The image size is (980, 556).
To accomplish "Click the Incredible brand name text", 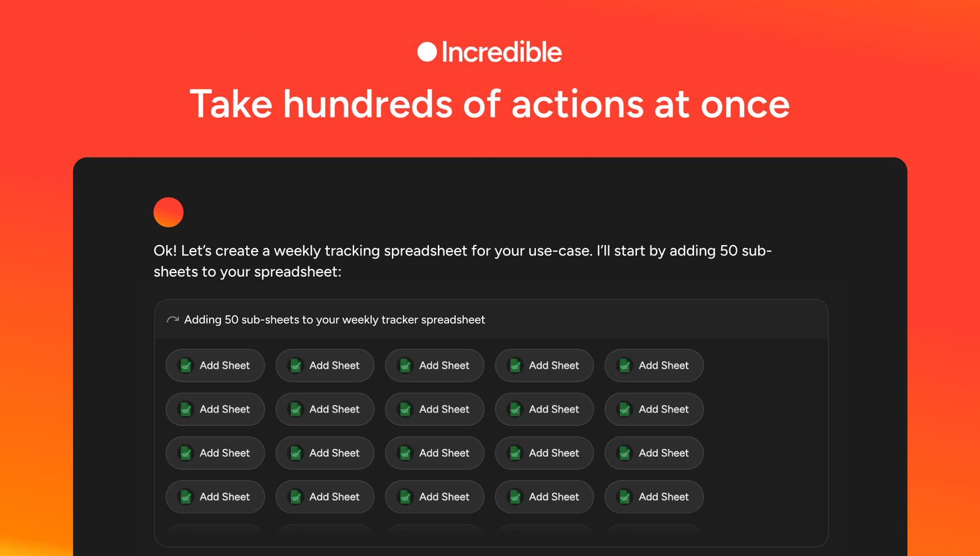I will point(501,52).
